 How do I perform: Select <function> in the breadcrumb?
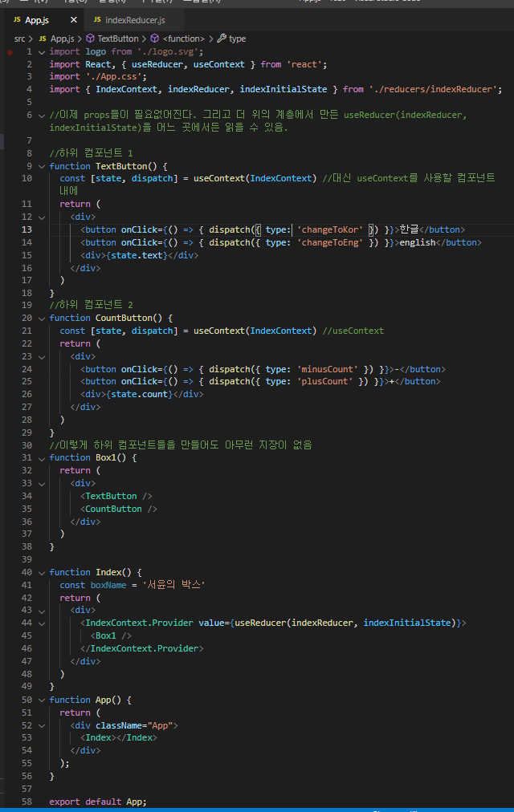(x=183, y=39)
